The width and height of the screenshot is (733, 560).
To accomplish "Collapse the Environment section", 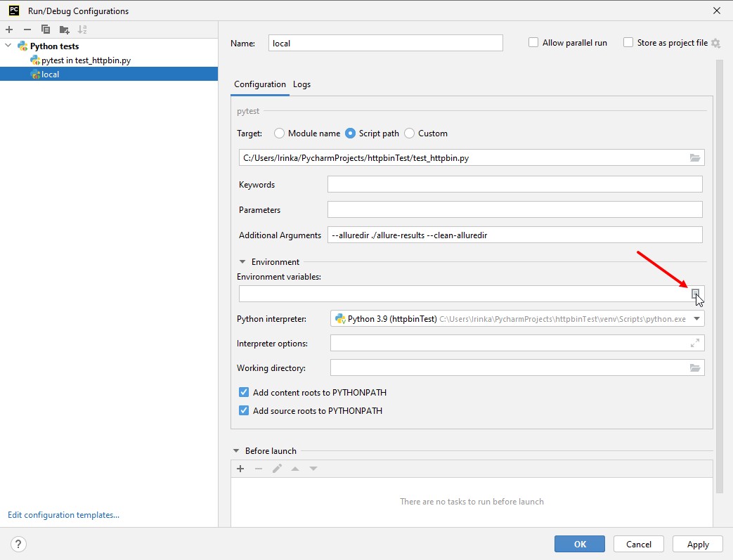I will 242,262.
